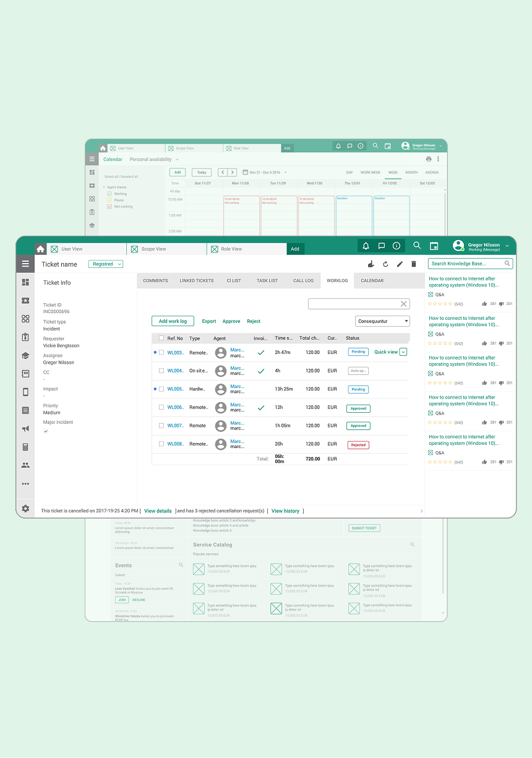
Task: Click the pencil edit ticket icon
Action: click(x=400, y=264)
